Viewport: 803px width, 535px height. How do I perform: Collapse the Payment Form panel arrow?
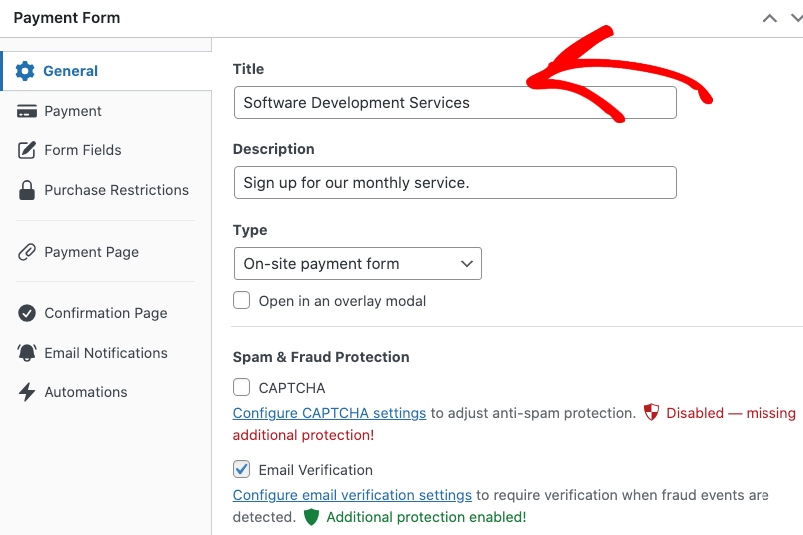click(x=769, y=18)
